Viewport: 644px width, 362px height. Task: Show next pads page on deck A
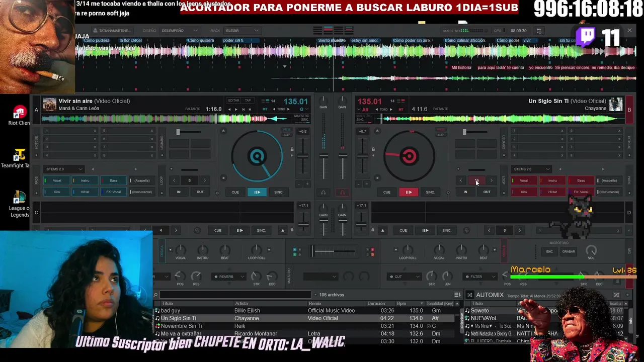135,169
